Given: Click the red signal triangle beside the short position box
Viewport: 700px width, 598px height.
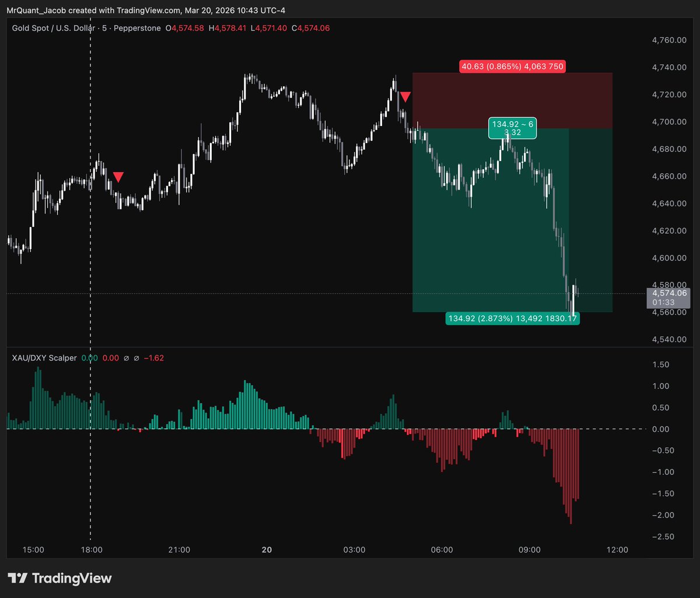Looking at the screenshot, I should click(404, 97).
